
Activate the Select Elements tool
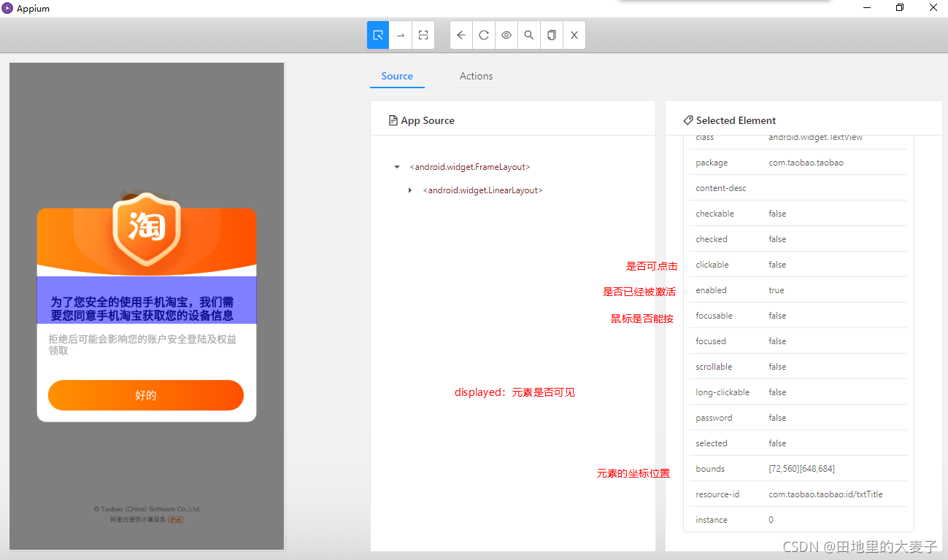pos(378,35)
